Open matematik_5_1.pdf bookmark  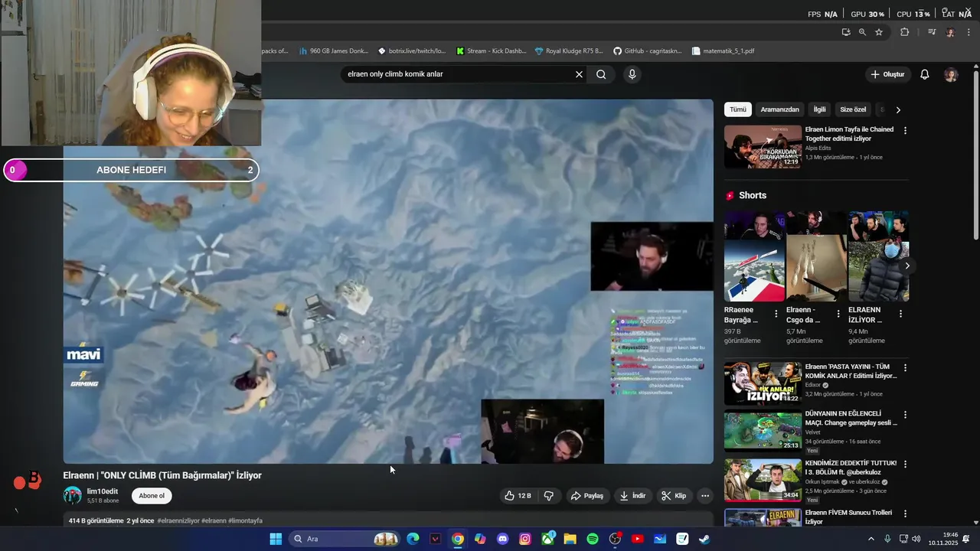coord(723,51)
